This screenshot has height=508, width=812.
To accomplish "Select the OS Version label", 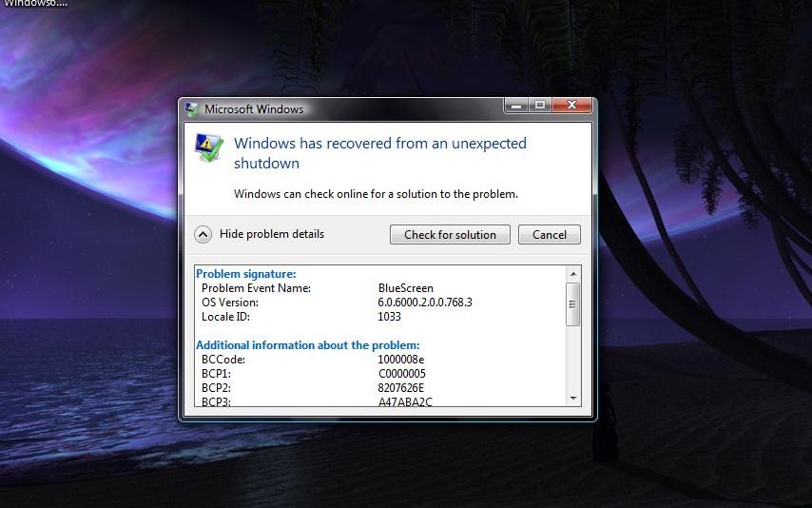I will (x=230, y=303).
